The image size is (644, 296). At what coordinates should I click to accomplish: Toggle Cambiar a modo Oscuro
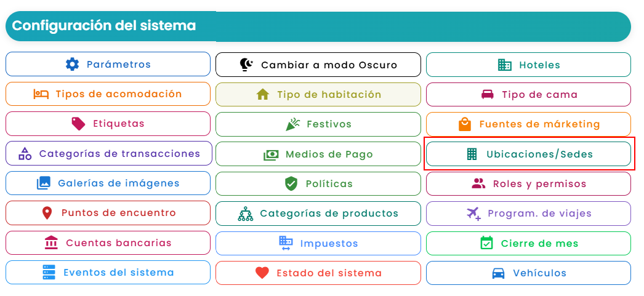click(x=318, y=65)
